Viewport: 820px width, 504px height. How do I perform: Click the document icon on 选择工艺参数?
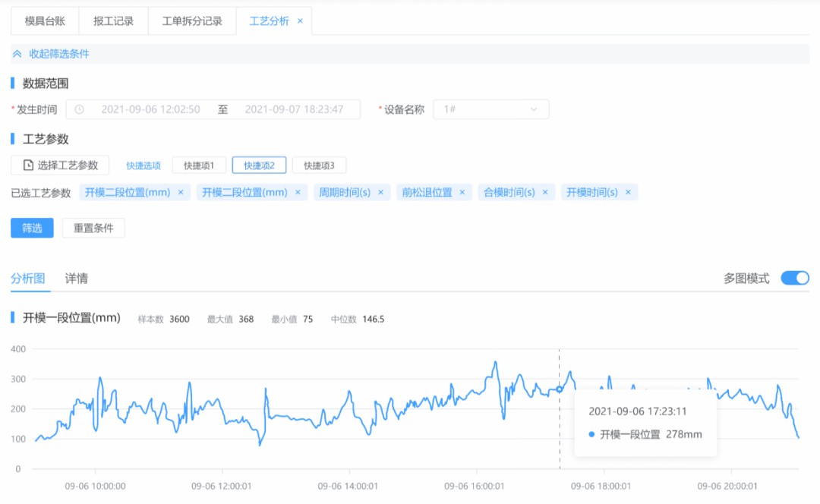[28, 165]
